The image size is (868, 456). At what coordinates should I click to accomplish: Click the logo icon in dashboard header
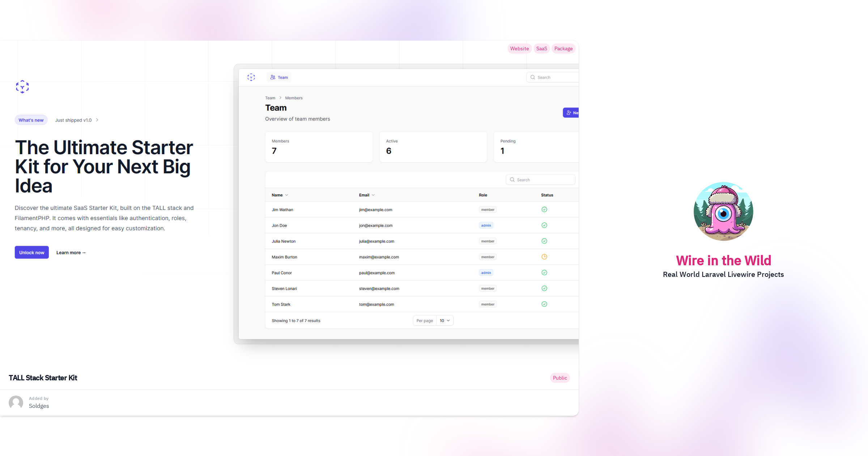point(251,77)
